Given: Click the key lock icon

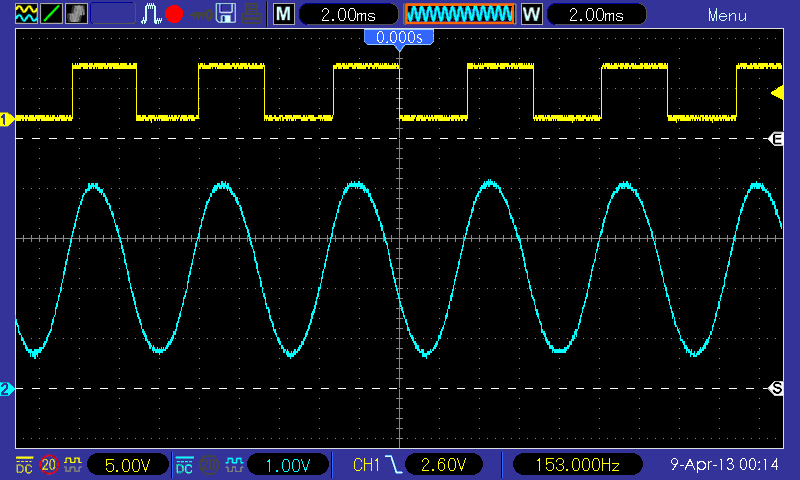Looking at the screenshot, I should point(201,14).
